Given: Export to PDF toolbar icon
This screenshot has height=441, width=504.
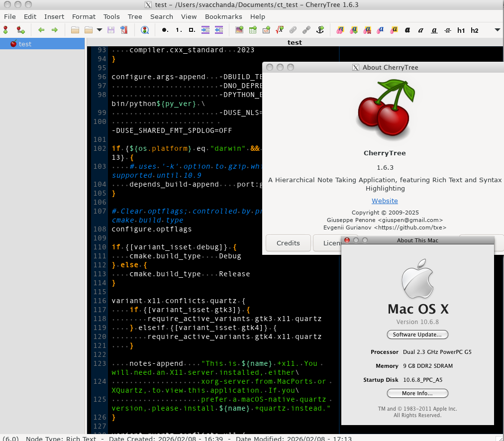Looking at the screenshot, I should click(124, 30).
